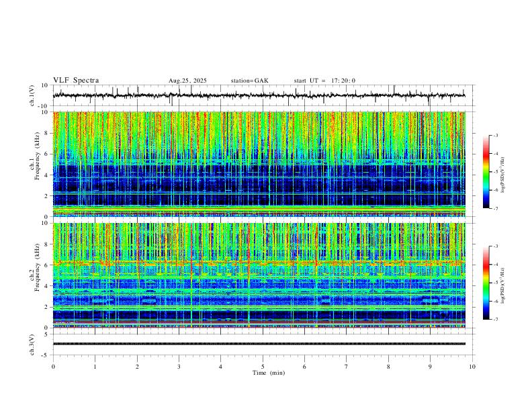The width and height of the screenshot is (532, 411).
Task: Click the time axis tick label '0'
Action: [53, 367]
